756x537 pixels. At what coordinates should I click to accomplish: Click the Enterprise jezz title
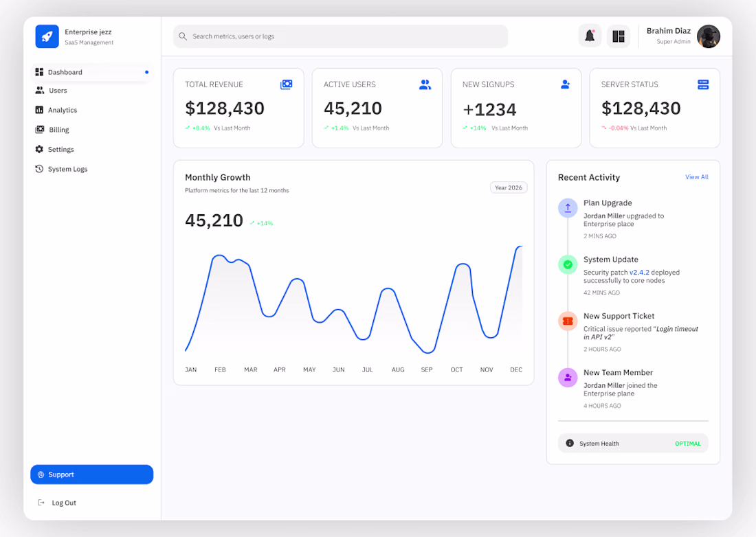click(x=88, y=32)
